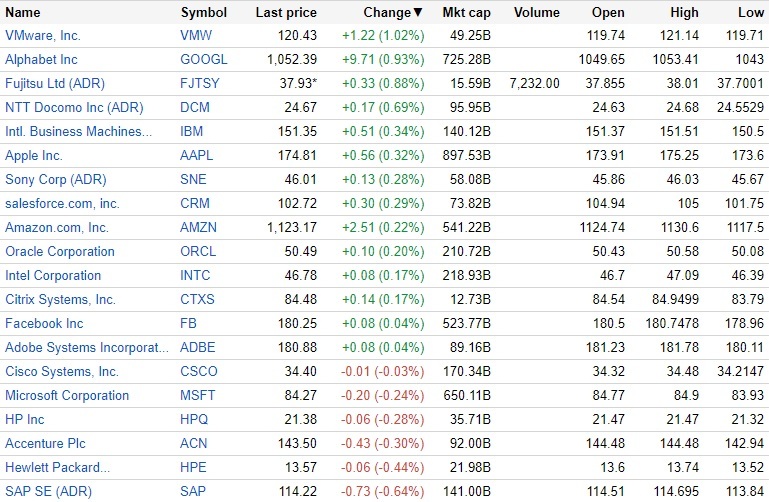Open Cisco Systems, Inc. link

click(62, 372)
